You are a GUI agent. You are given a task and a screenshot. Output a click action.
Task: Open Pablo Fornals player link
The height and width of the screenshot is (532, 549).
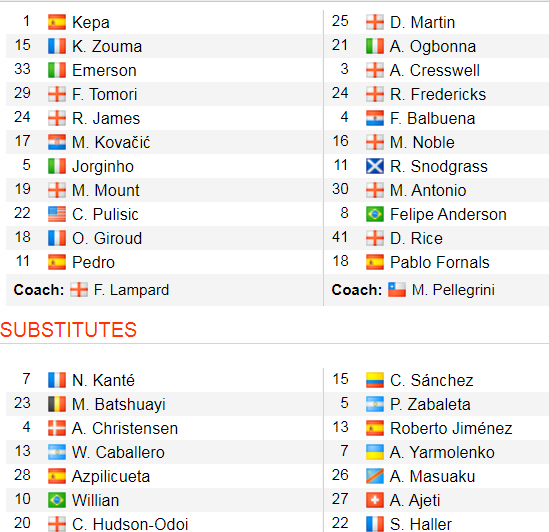[439, 262]
